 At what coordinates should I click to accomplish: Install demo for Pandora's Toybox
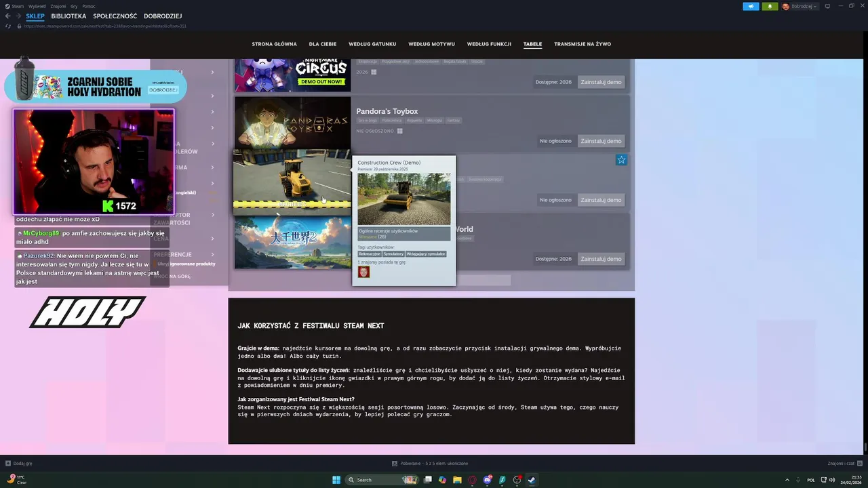tap(601, 141)
